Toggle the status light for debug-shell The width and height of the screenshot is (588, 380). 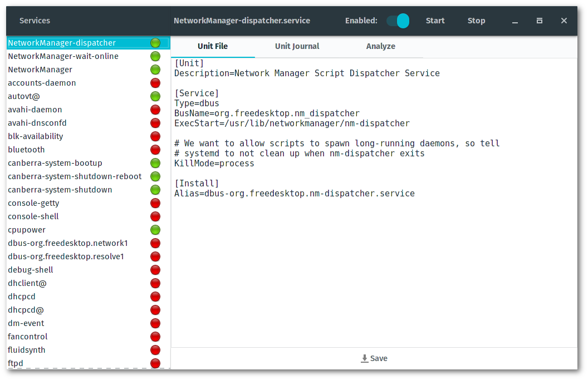[x=155, y=270]
